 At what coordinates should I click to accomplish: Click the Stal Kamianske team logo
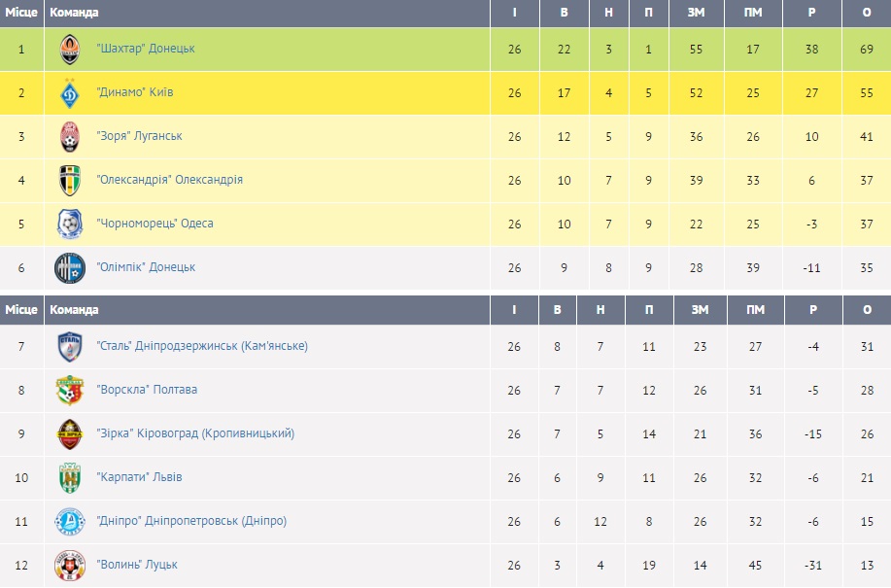[69, 346]
